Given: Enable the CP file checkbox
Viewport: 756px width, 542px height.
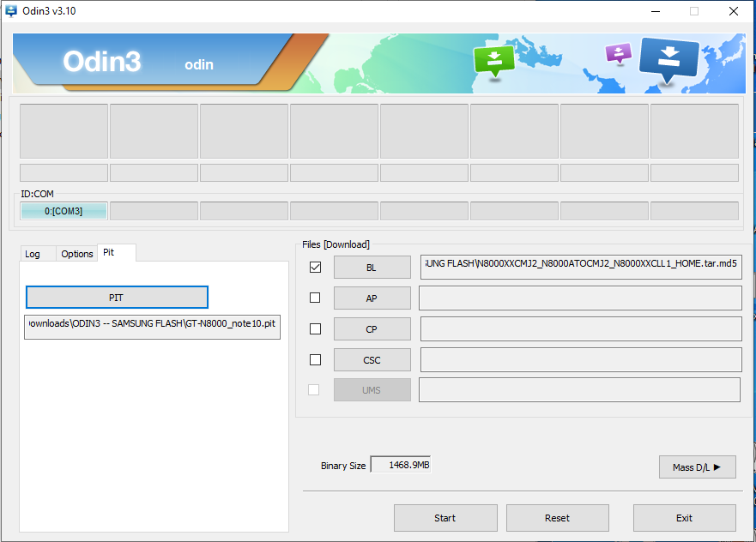Looking at the screenshot, I should pos(315,328).
